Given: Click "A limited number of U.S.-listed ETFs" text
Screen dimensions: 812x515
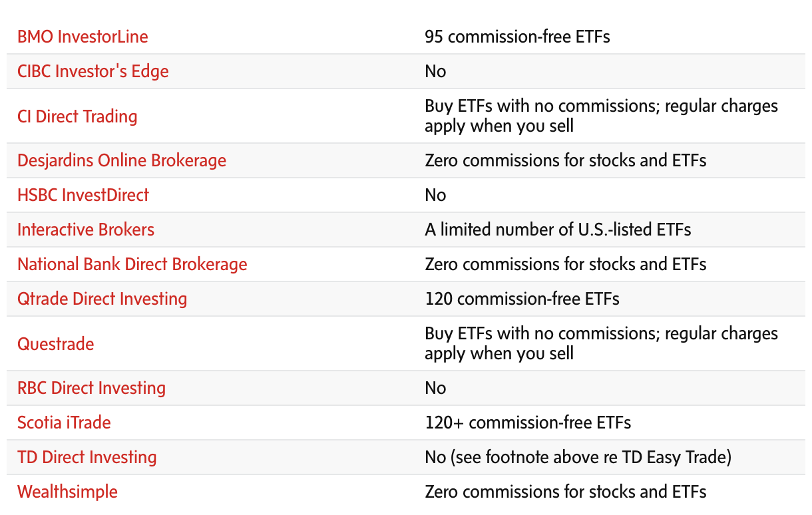Looking at the screenshot, I should coord(558,230).
